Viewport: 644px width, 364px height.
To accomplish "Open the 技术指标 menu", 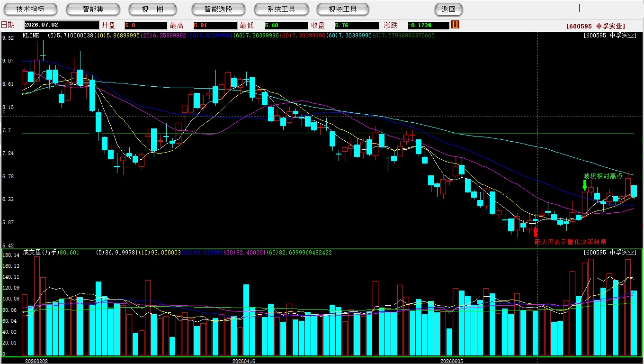I will [30, 9].
